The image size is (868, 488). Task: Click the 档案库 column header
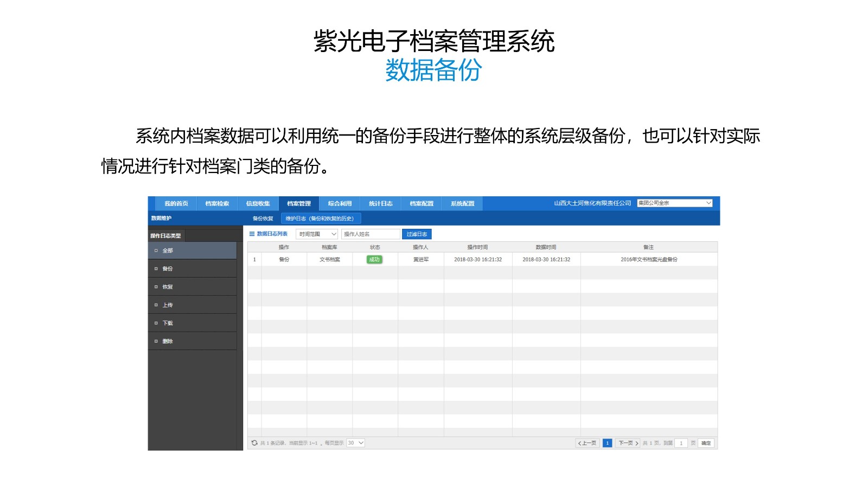(329, 247)
